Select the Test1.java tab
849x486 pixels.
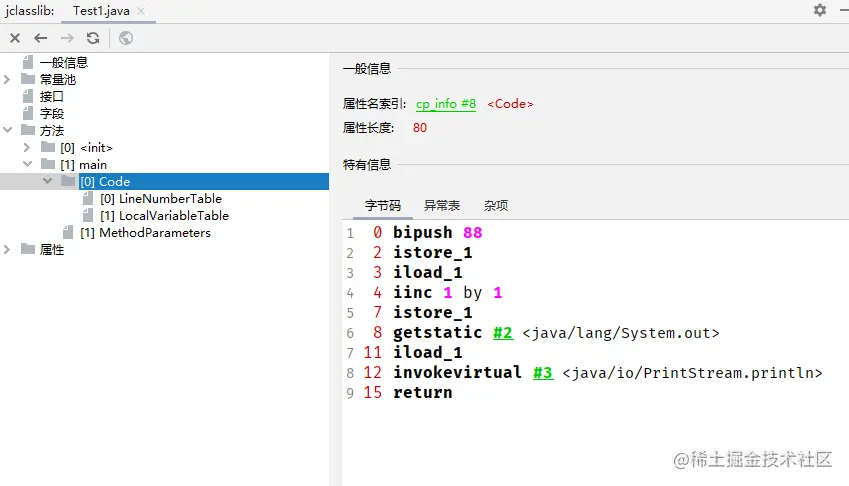[x=101, y=11]
